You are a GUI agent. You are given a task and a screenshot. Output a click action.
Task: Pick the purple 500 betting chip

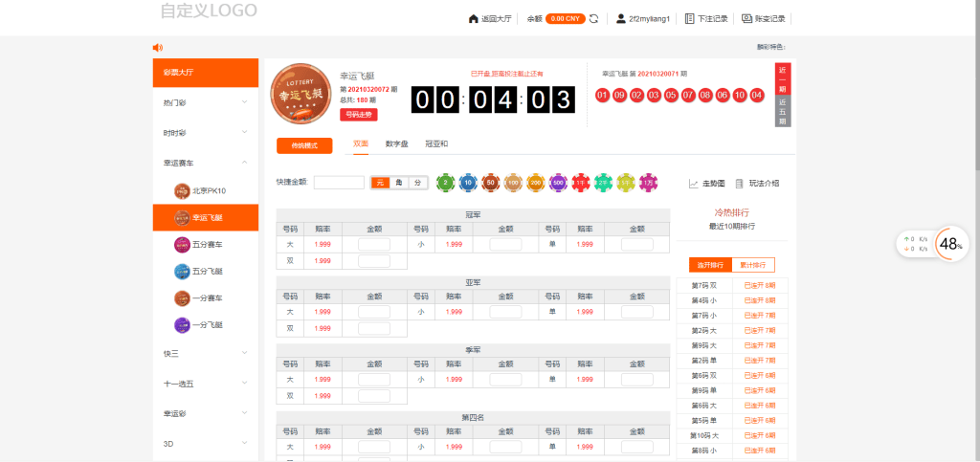coord(558,182)
